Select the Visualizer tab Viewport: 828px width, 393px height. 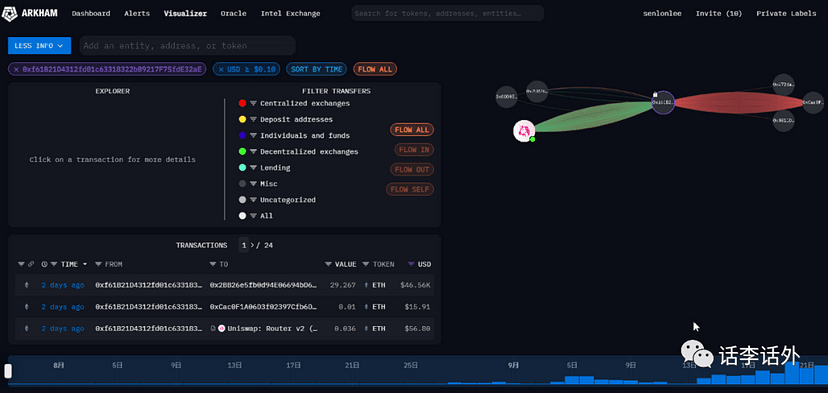click(x=185, y=14)
